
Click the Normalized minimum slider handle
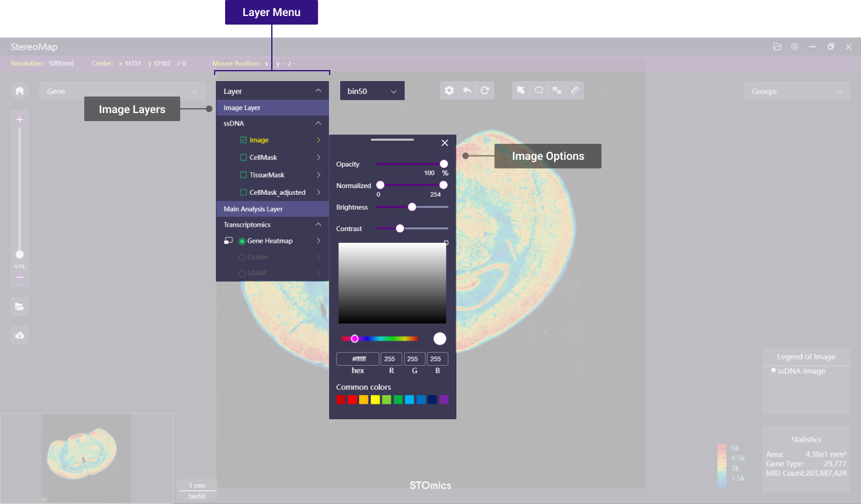click(380, 185)
